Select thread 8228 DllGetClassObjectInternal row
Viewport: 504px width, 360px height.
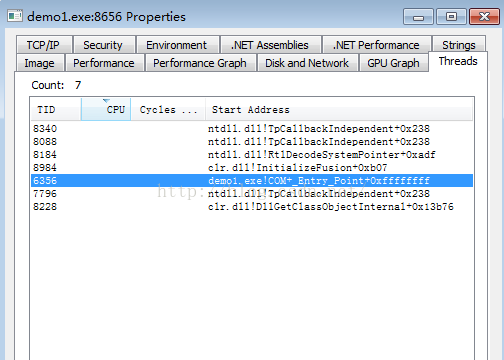pyautogui.click(x=252, y=207)
